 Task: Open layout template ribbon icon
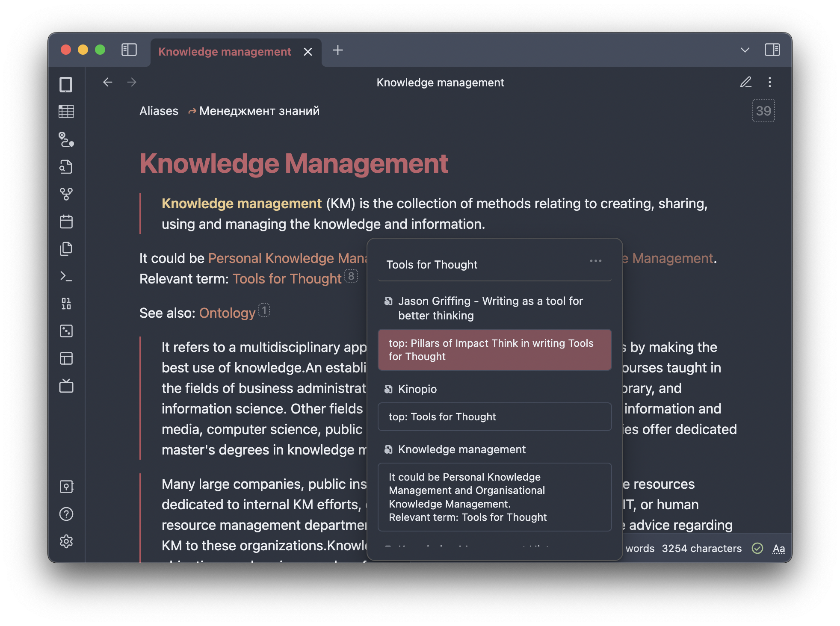[66, 358]
